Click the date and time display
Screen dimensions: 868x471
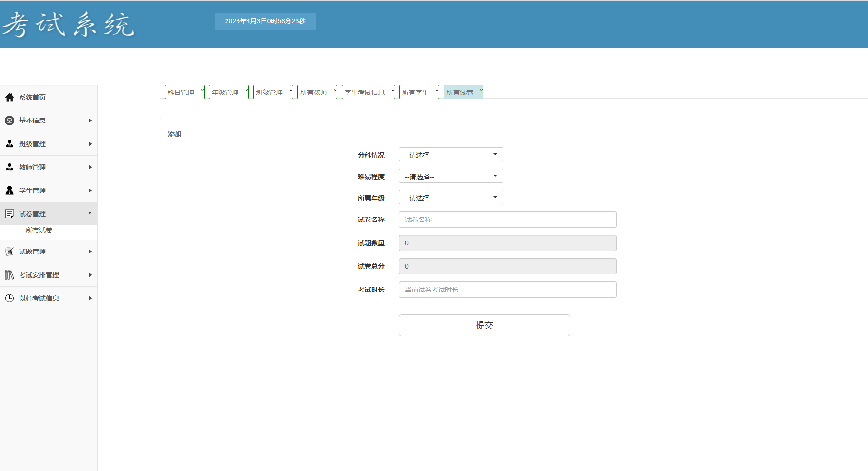265,21
